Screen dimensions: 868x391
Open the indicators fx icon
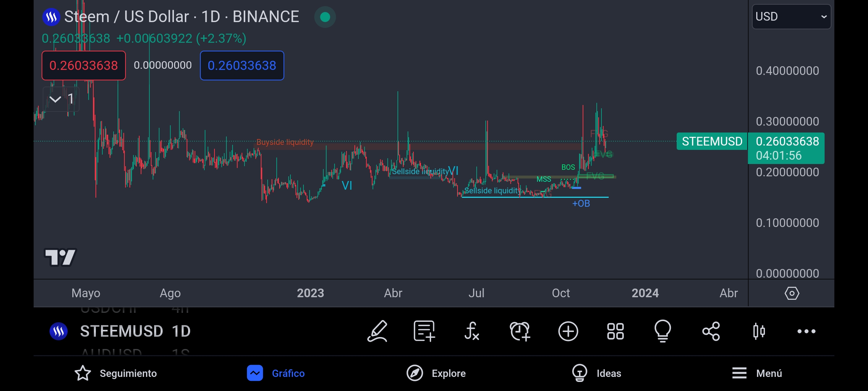pyautogui.click(x=472, y=331)
